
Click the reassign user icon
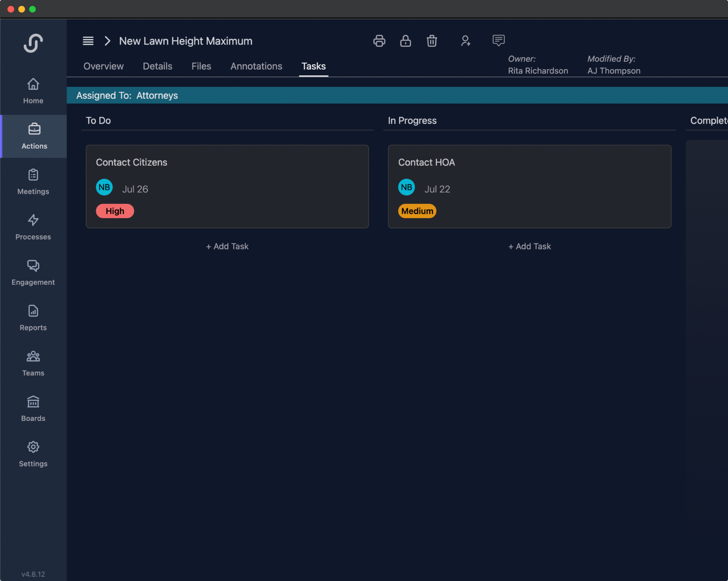[x=465, y=41]
